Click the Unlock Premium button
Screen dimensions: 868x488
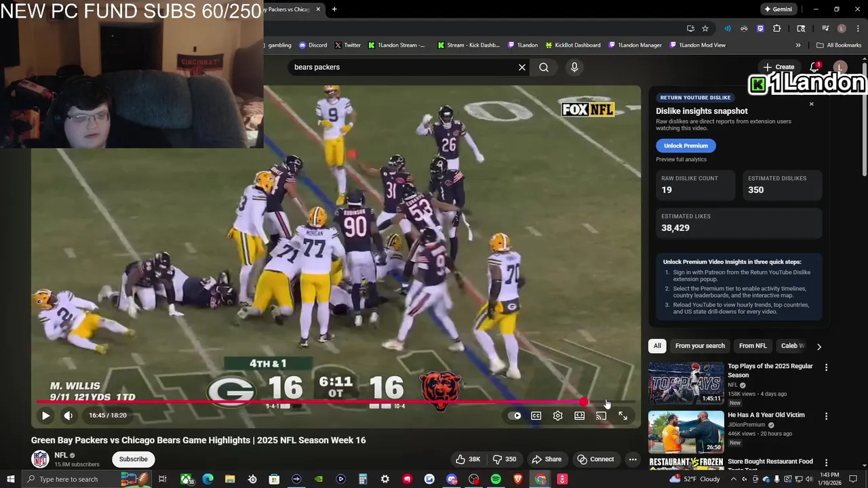[686, 146]
